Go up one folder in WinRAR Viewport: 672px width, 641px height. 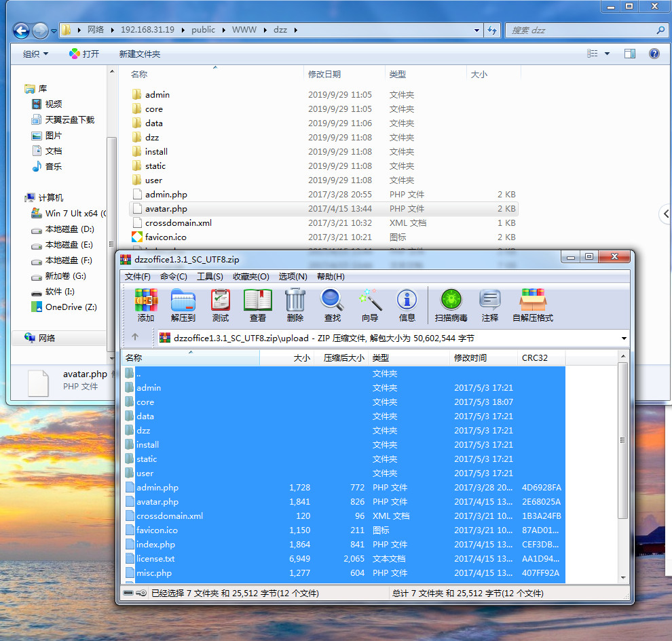[x=135, y=337]
